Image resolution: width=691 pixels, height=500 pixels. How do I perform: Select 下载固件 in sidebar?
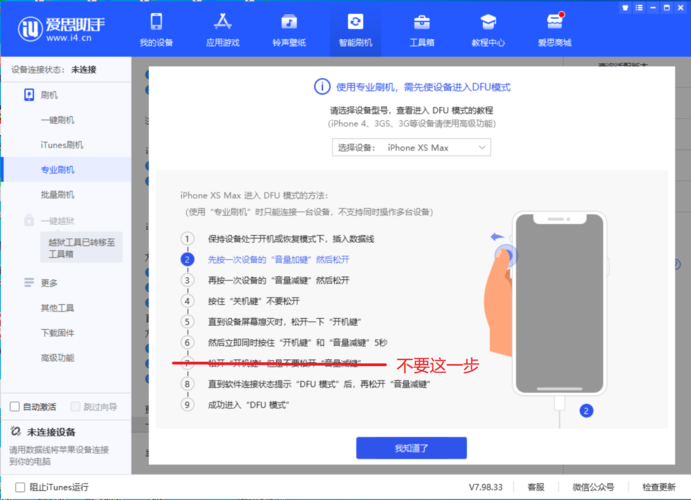[57, 333]
